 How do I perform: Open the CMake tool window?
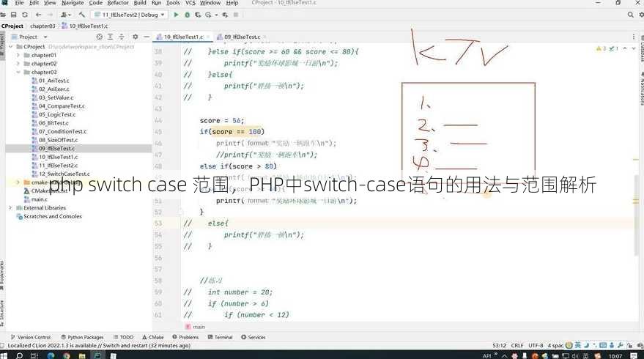point(153,337)
